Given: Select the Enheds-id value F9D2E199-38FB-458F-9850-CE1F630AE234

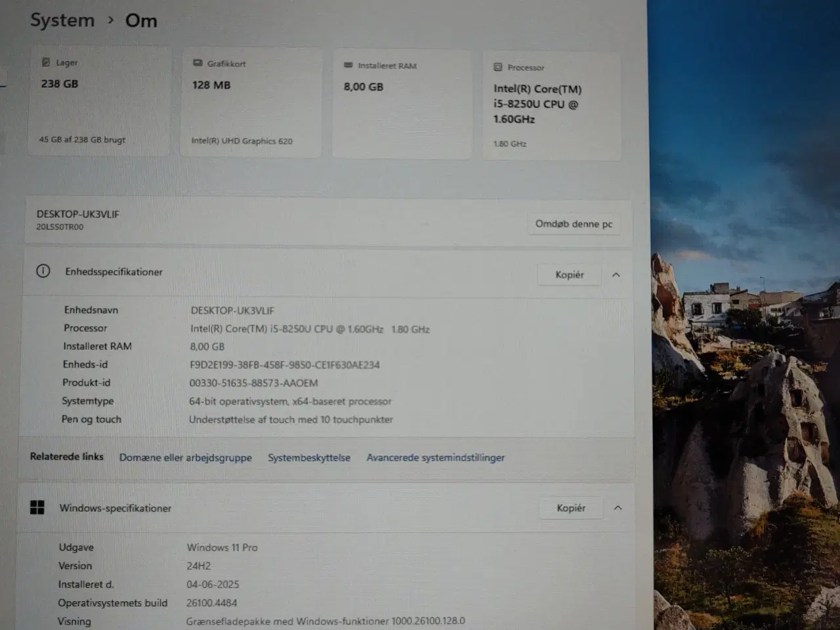Looking at the screenshot, I should click(285, 365).
